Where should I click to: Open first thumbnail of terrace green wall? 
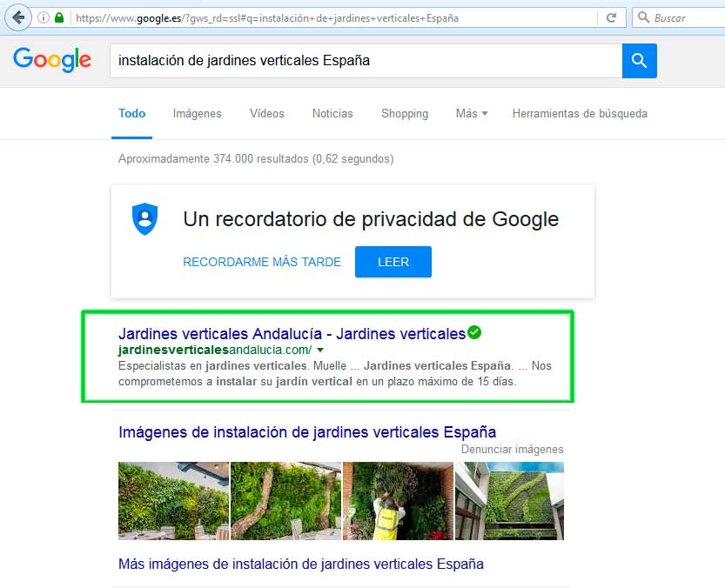tap(173, 501)
